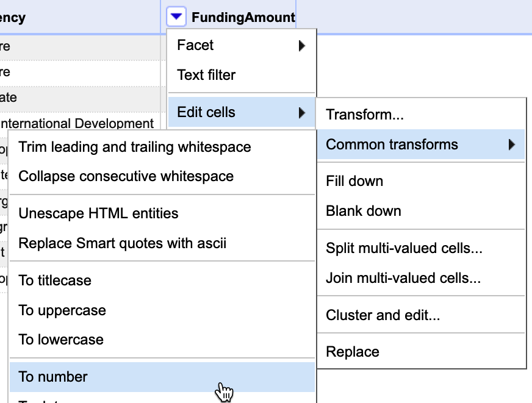Apply Collapse consecutive whitespace
Image resolution: width=532 pixels, height=403 pixels.
click(126, 176)
